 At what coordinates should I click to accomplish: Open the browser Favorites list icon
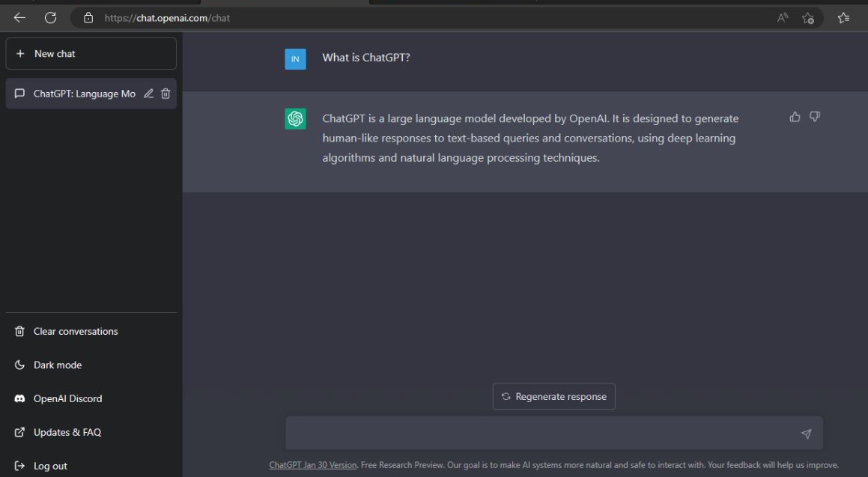843,18
